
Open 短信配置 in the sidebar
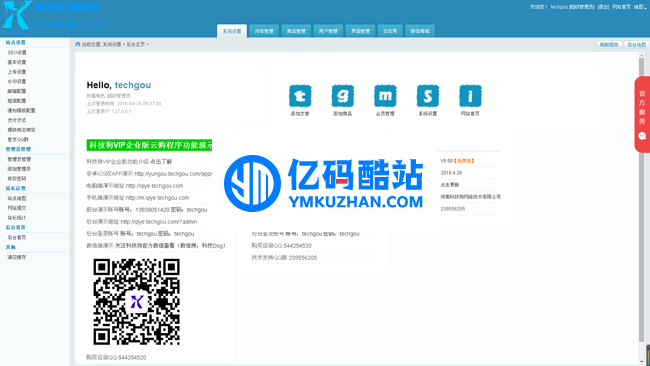(17, 101)
